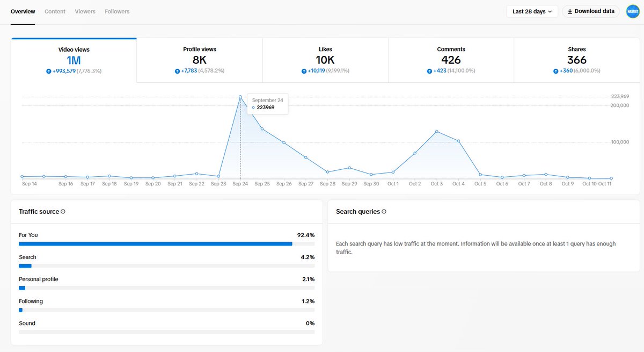Screen dimensions: 644x352
Task: Select the Likes metric card
Action: point(325,59)
